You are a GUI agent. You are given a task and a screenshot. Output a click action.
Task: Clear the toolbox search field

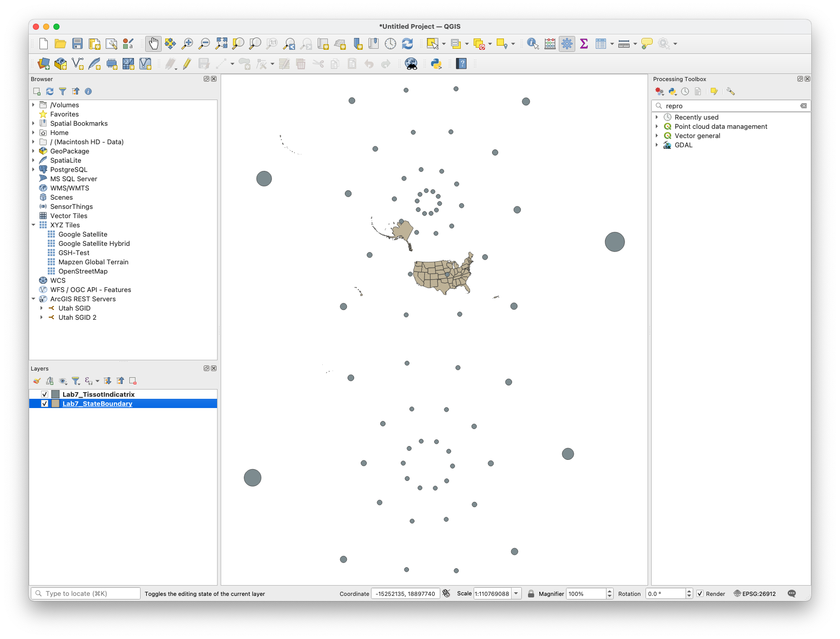804,106
